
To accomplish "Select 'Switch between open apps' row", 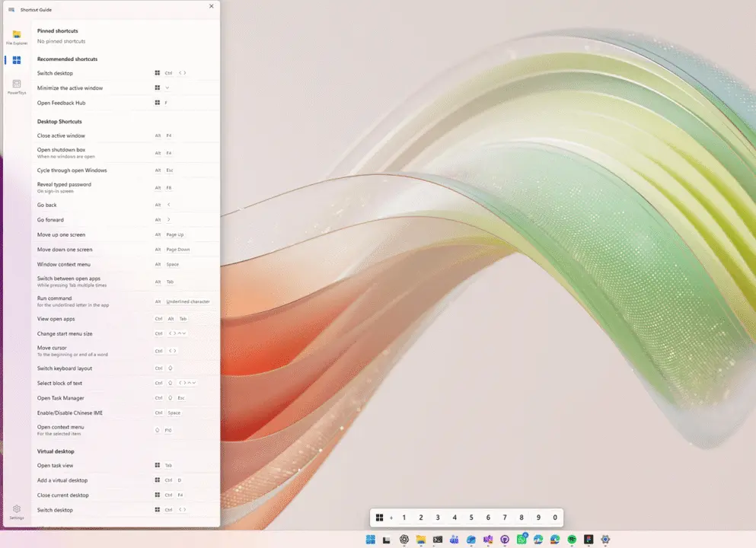I will (x=126, y=282).
